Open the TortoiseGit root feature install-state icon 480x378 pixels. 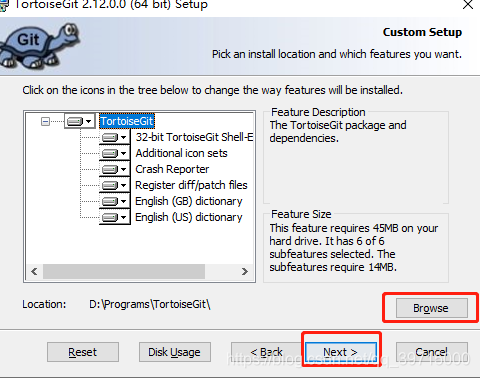coord(79,121)
